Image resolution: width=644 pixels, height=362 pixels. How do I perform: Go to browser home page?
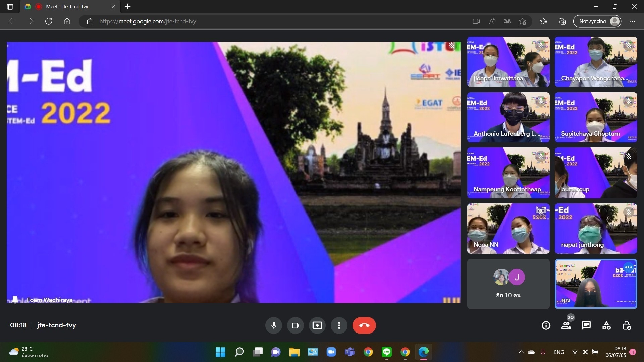click(x=67, y=21)
